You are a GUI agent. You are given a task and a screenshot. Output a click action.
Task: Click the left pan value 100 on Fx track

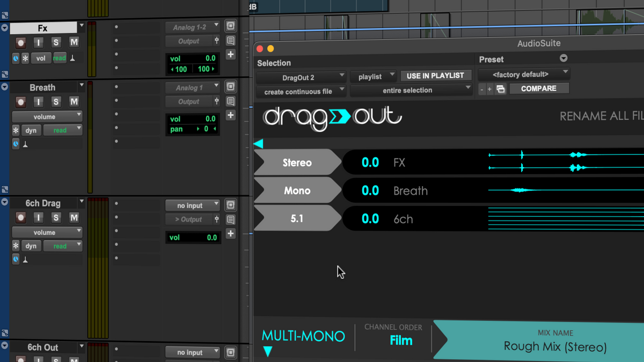[x=180, y=69]
